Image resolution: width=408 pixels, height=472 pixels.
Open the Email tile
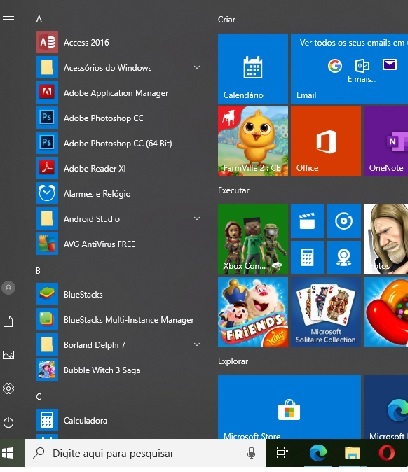click(x=349, y=69)
